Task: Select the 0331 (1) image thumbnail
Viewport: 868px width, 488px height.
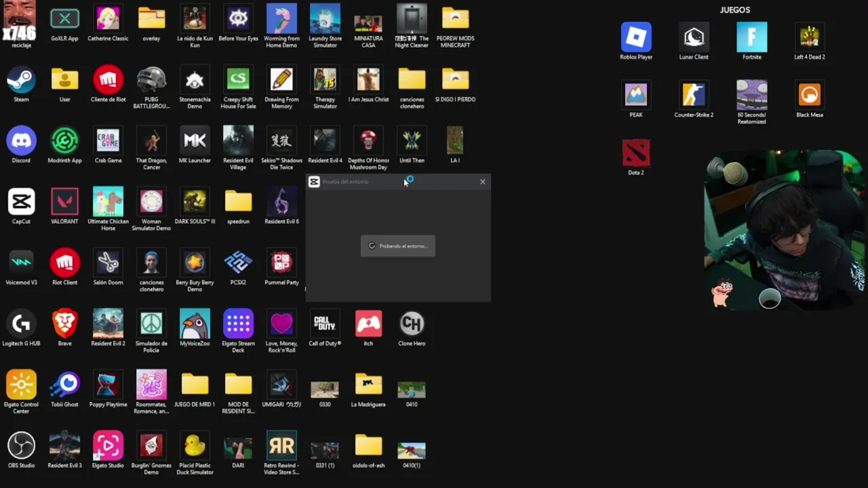Action: coord(325,450)
